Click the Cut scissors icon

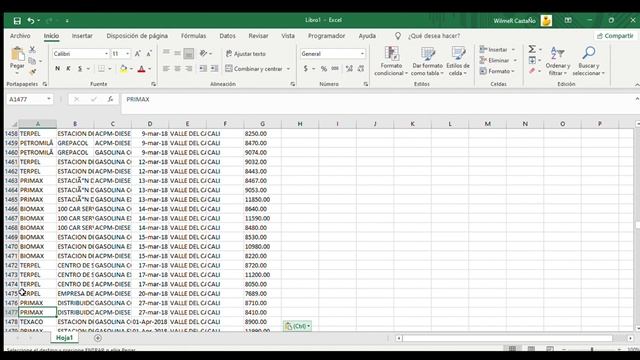[x=32, y=50]
